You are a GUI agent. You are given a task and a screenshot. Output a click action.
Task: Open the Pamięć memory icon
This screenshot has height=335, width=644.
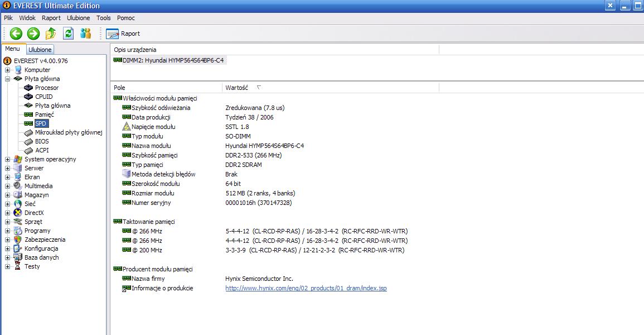click(28, 114)
